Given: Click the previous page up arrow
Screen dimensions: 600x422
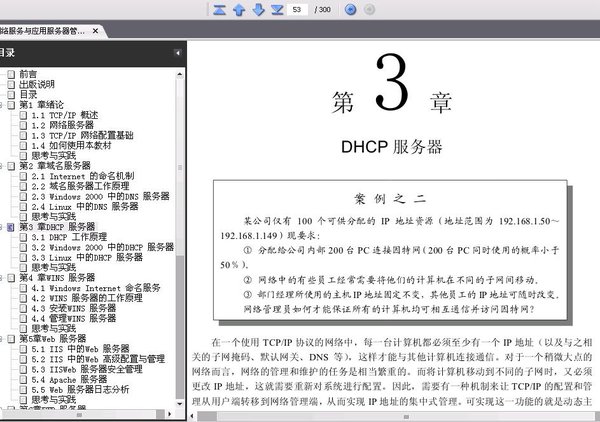Looking at the screenshot, I should click(x=239, y=10).
